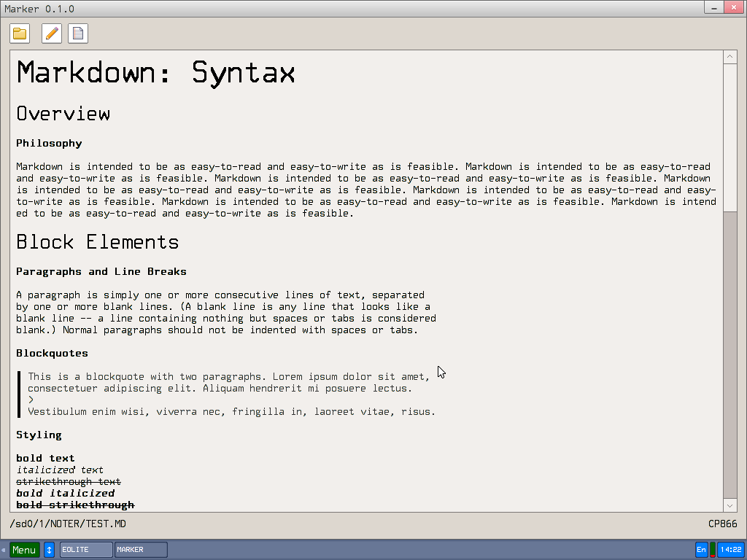Click the small arrow at taskbar's left edge

coord(4,550)
